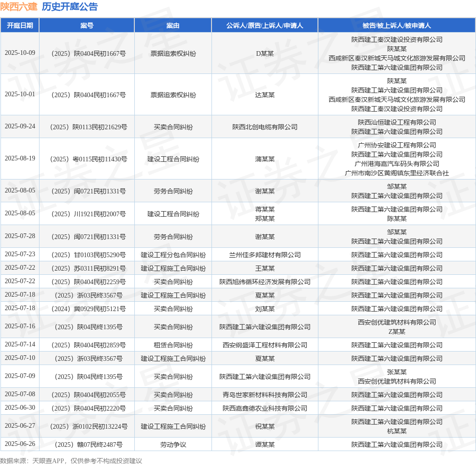Click plaintiff 达某某
Screen dimensions: 476x465
pyautogui.click(x=264, y=95)
